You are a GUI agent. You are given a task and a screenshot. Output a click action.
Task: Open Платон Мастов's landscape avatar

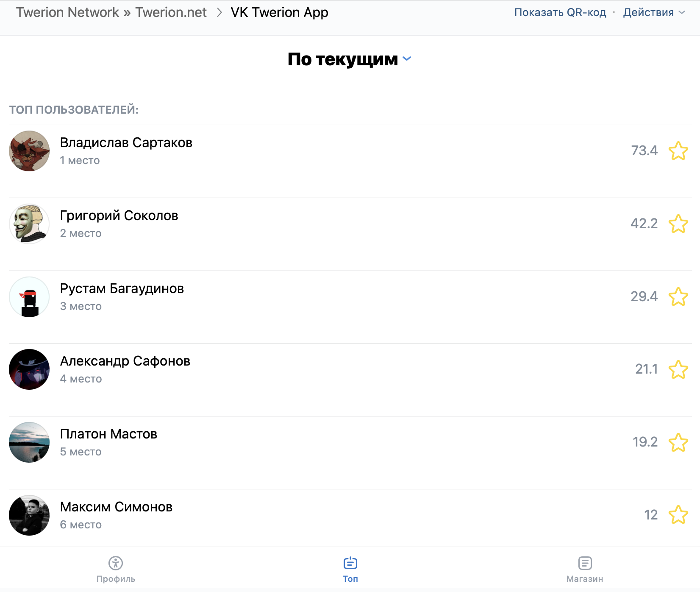tap(29, 442)
